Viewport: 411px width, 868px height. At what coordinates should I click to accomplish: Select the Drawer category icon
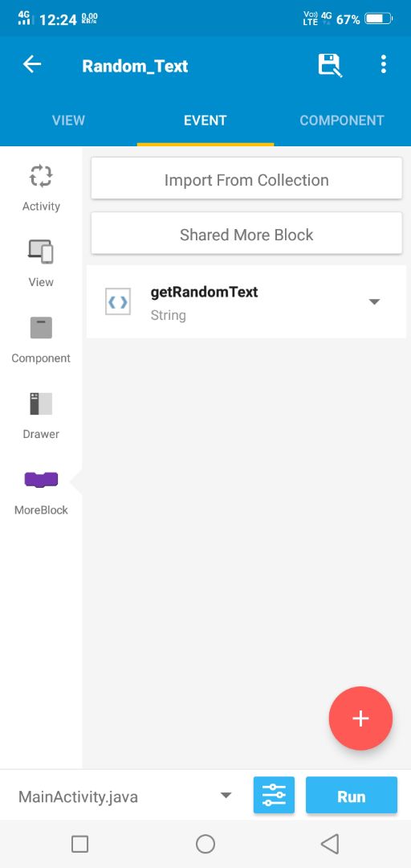click(x=41, y=403)
